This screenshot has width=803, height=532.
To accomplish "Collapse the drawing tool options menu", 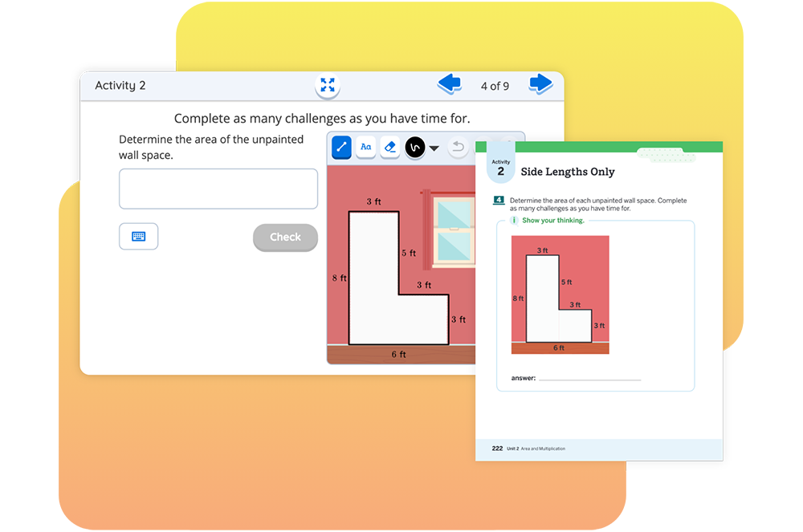I will 434,148.
